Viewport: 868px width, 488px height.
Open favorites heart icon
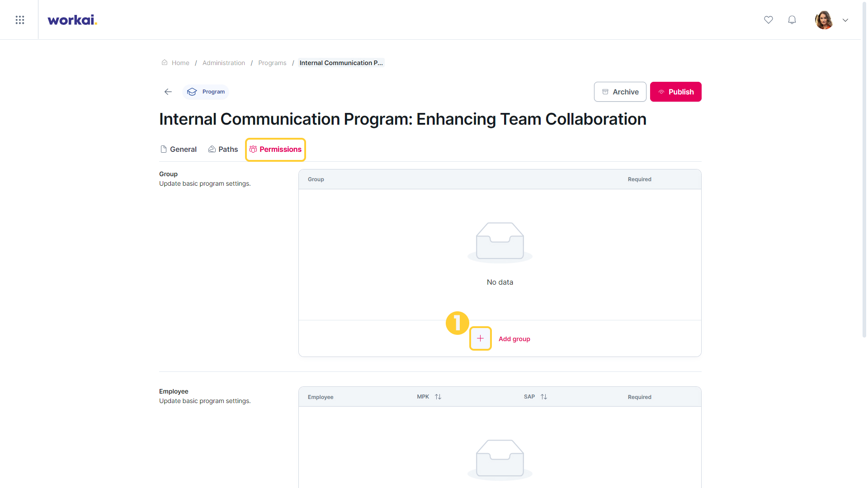point(769,20)
